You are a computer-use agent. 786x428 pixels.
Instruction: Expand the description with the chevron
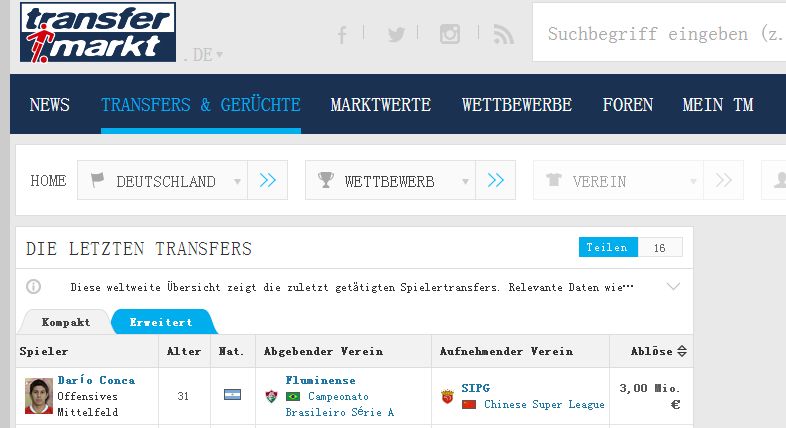click(673, 286)
